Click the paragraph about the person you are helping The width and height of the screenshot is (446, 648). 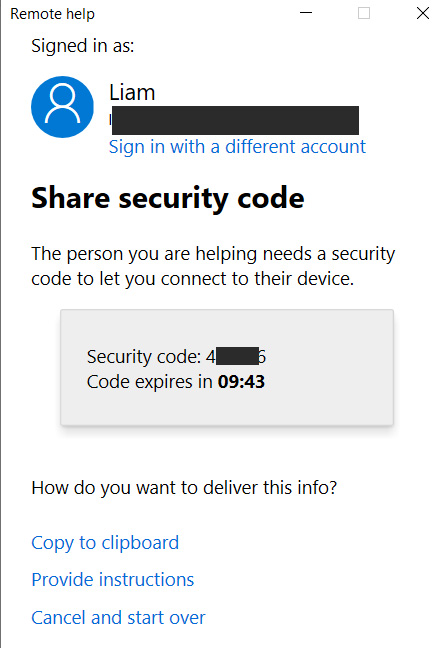tap(213, 266)
